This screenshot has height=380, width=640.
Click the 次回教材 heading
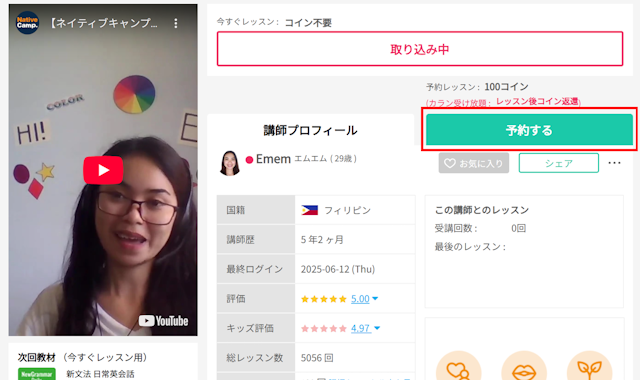[36, 358]
